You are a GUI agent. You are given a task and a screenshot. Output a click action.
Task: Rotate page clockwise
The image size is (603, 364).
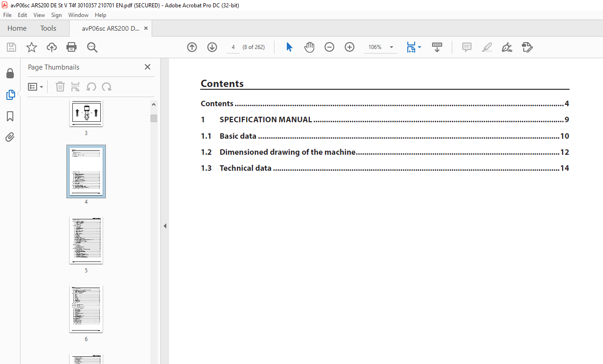(107, 87)
